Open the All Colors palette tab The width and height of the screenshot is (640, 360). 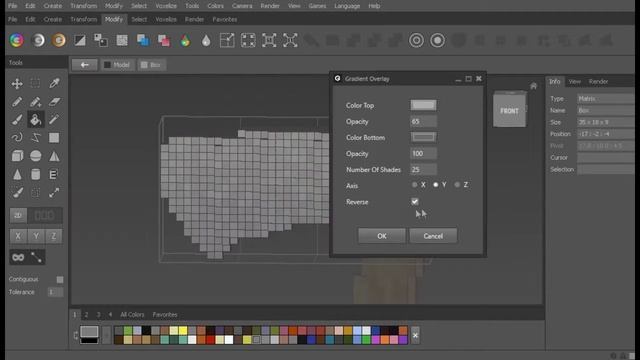[132, 315]
